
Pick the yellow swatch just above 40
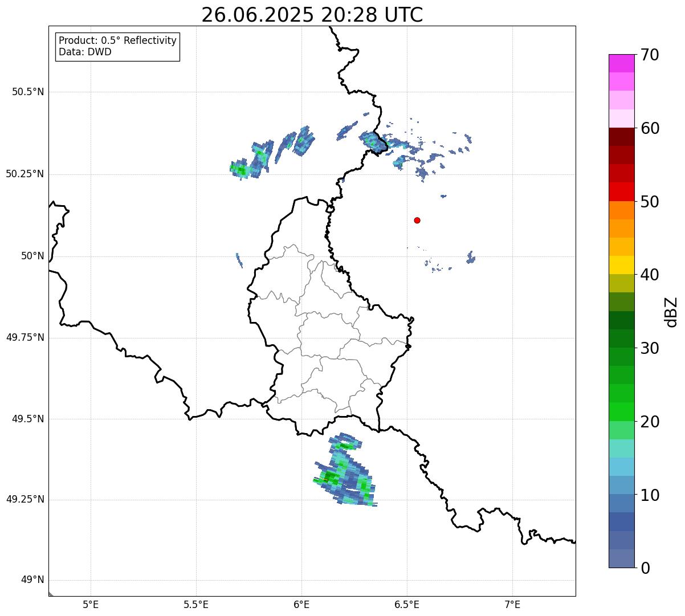(621, 265)
